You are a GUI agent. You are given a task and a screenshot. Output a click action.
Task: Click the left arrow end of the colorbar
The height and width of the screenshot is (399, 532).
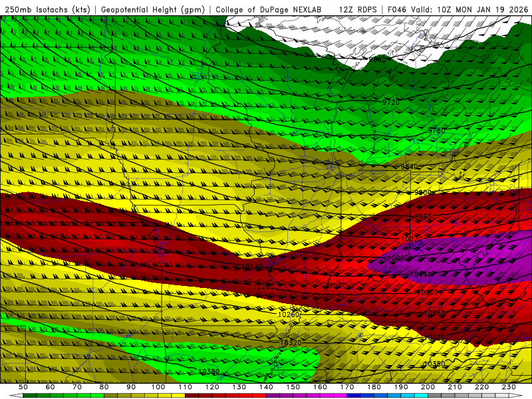click(x=16, y=396)
